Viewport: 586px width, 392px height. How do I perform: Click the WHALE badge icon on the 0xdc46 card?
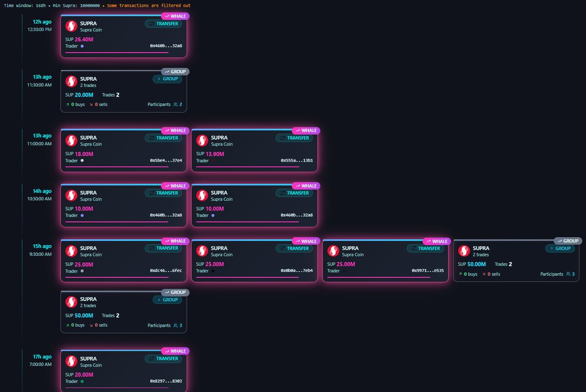tap(167, 241)
